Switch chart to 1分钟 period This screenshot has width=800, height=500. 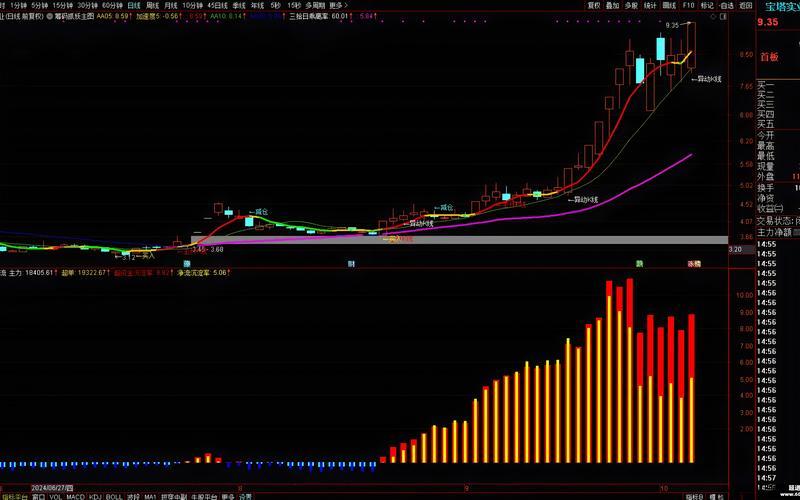[17, 5]
